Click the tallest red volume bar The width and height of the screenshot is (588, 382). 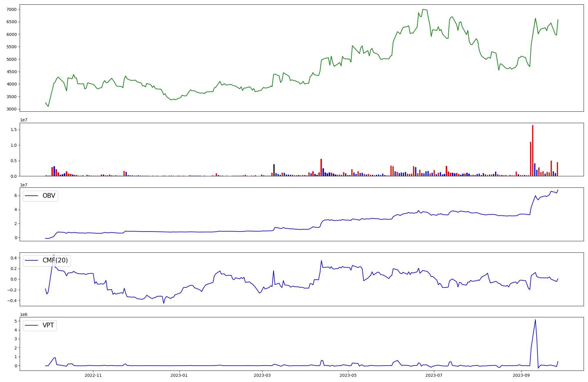point(532,150)
